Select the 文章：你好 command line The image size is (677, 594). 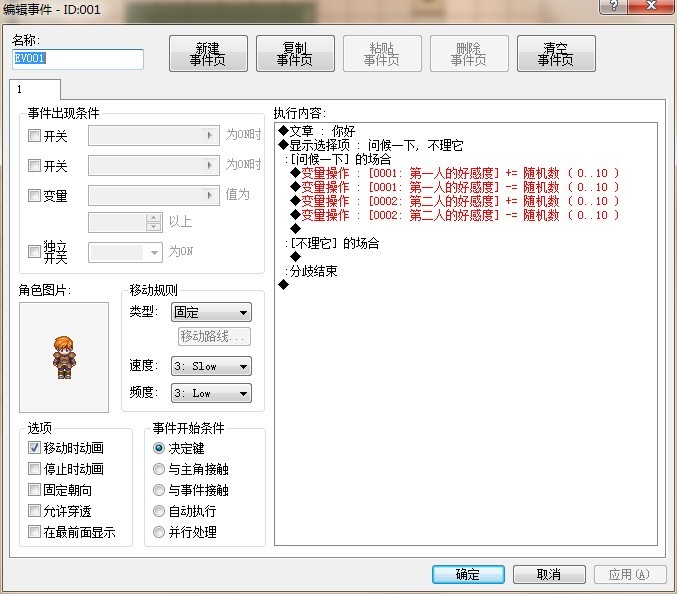point(317,131)
